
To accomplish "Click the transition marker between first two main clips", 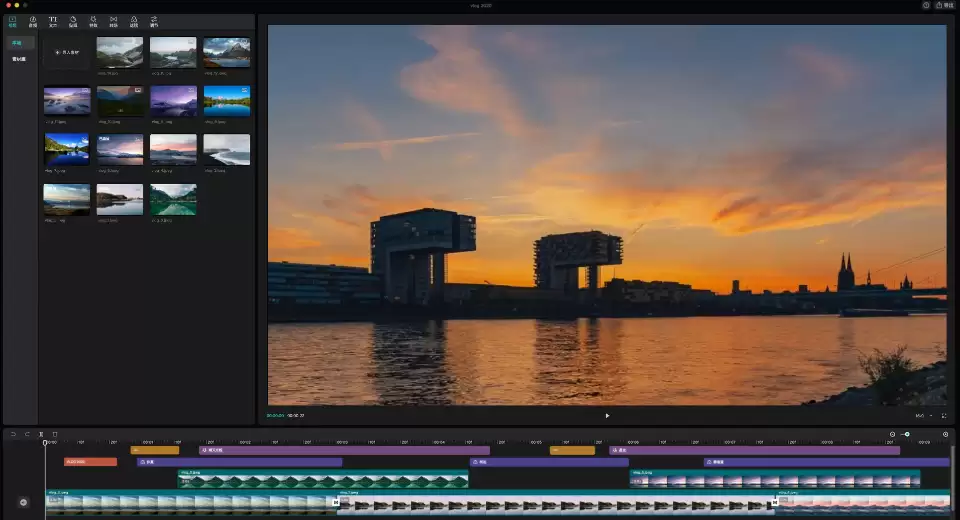I will pos(336,502).
